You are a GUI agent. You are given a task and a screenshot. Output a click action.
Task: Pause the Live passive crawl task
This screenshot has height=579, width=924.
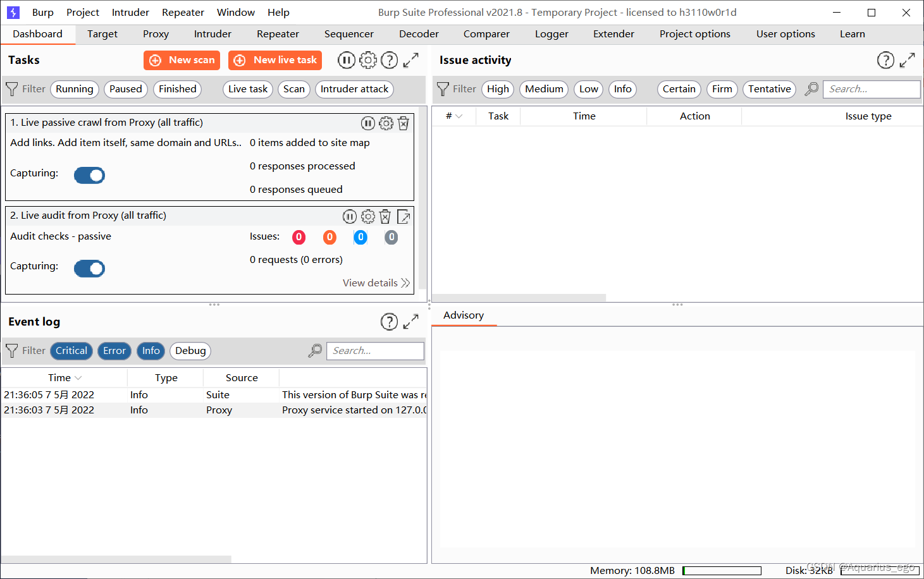tap(368, 123)
